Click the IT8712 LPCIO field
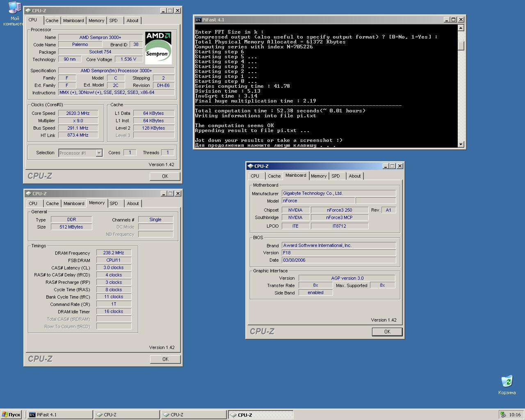 [x=340, y=226]
